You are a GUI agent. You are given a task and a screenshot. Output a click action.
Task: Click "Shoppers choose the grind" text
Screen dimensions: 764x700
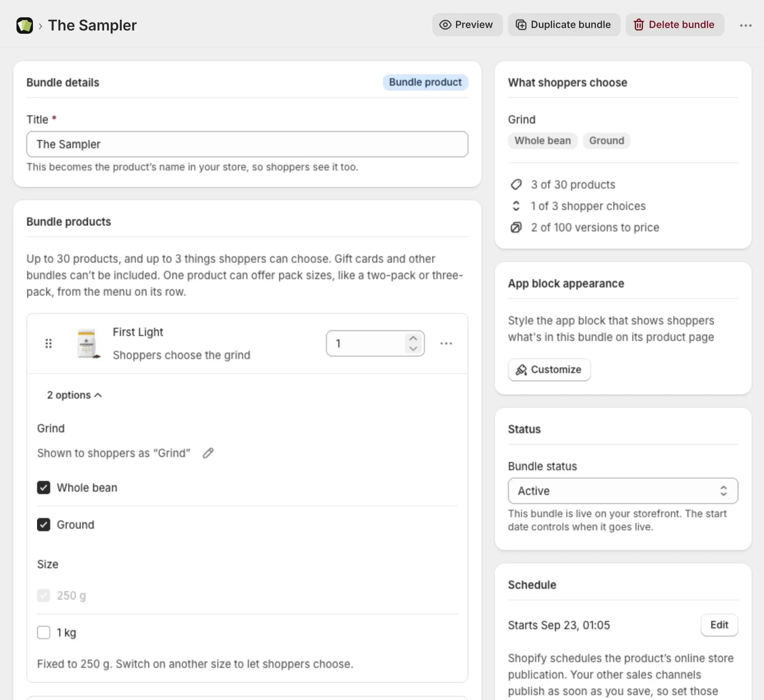coord(181,355)
